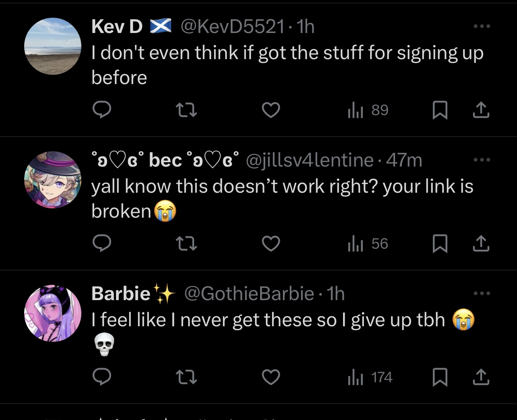Image resolution: width=517 pixels, height=420 pixels.
Task: Open @GothieBarbie profile handle
Action: click(249, 294)
